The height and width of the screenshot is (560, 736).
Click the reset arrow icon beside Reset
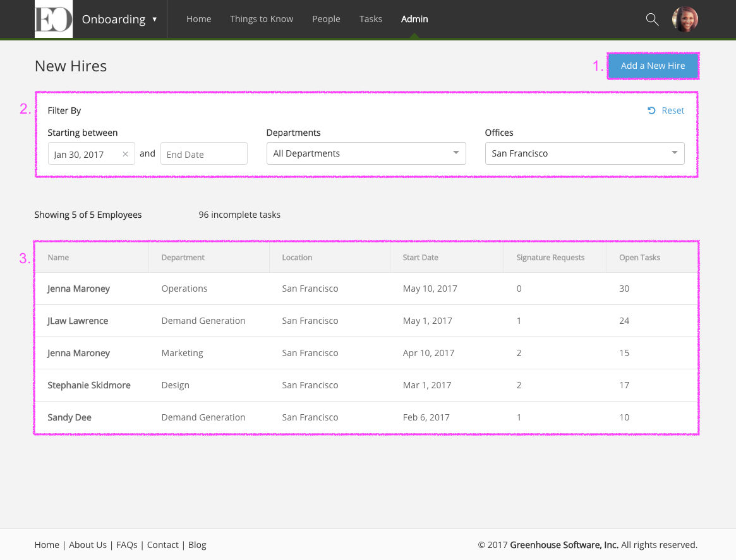[651, 110]
